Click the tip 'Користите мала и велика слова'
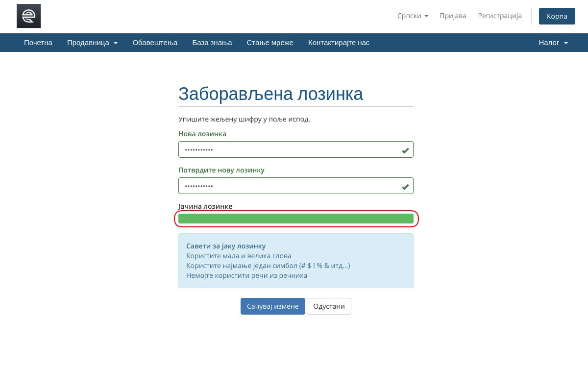 [x=239, y=256]
